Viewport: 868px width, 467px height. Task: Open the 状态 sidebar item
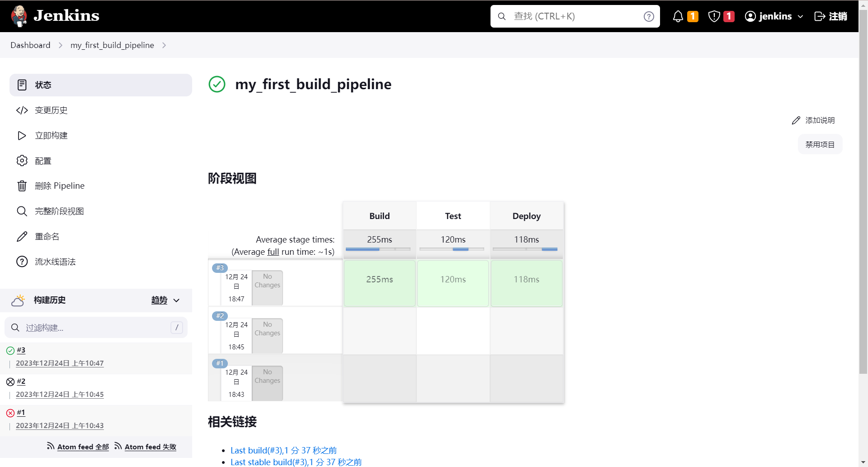101,85
